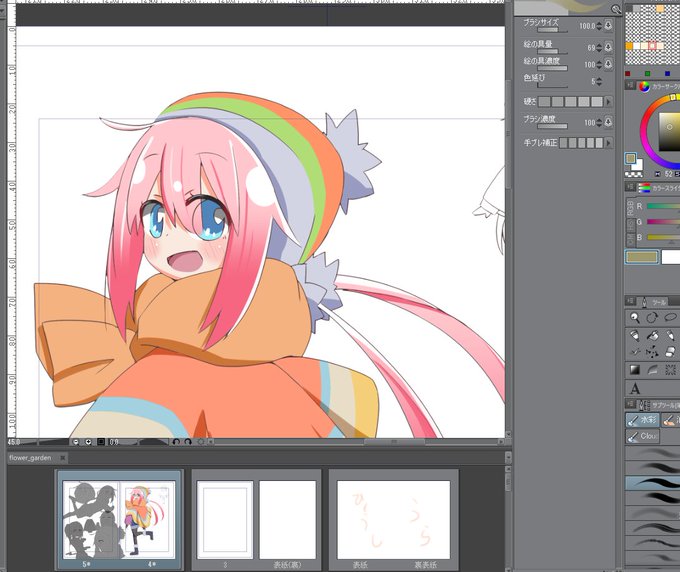Viewport: 680px width, 572px height.
Task: Click the zoom out button below the canvas
Action: click(76, 442)
